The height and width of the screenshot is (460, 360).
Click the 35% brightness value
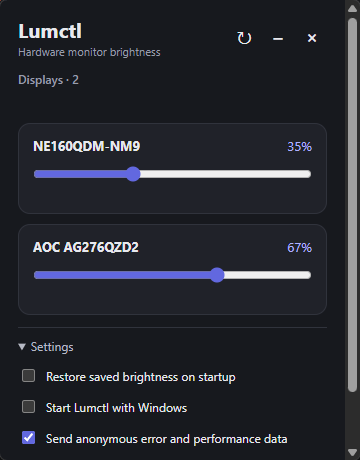(x=299, y=147)
